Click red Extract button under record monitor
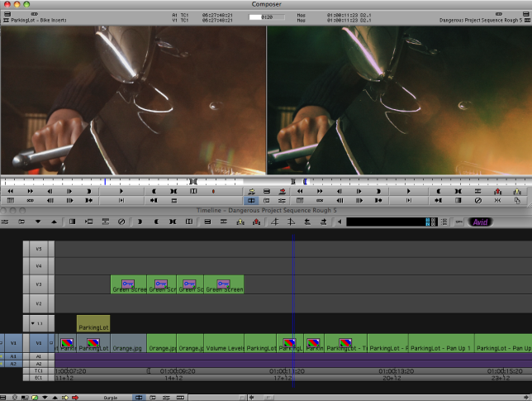 click(498, 192)
